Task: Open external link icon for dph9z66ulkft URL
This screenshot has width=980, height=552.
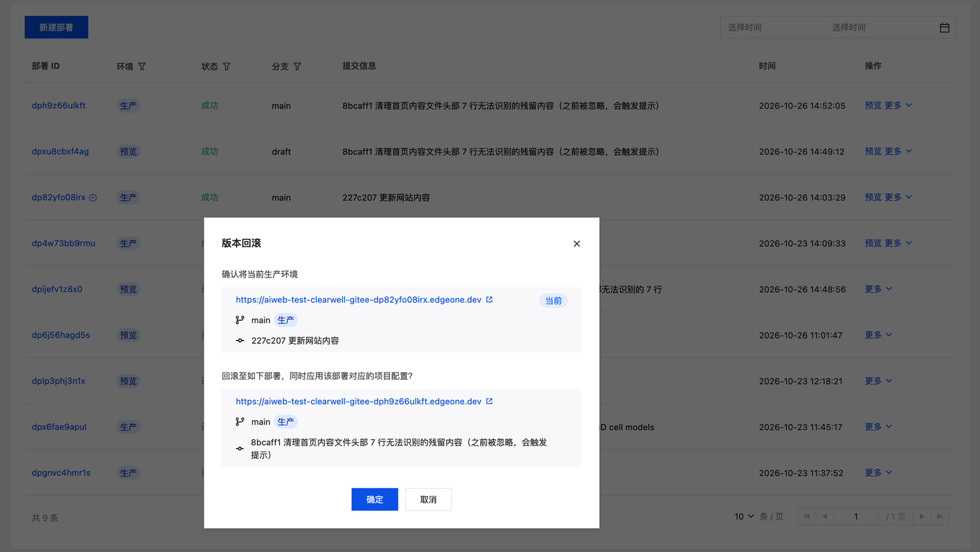Action: [x=489, y=401]
